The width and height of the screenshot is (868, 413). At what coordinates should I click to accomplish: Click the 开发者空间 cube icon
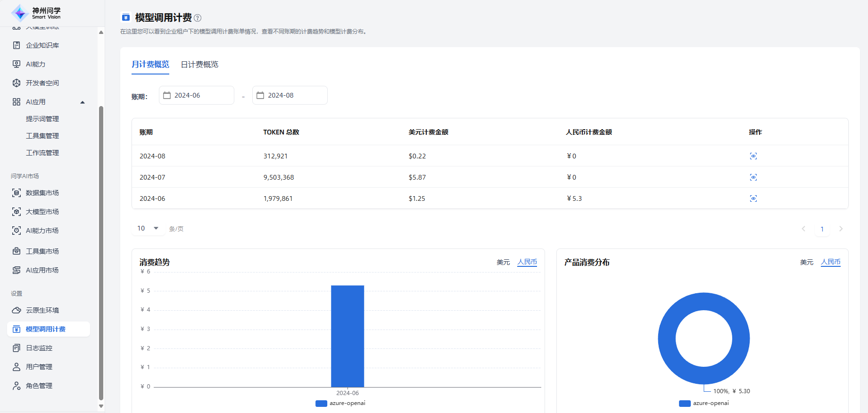17,83
